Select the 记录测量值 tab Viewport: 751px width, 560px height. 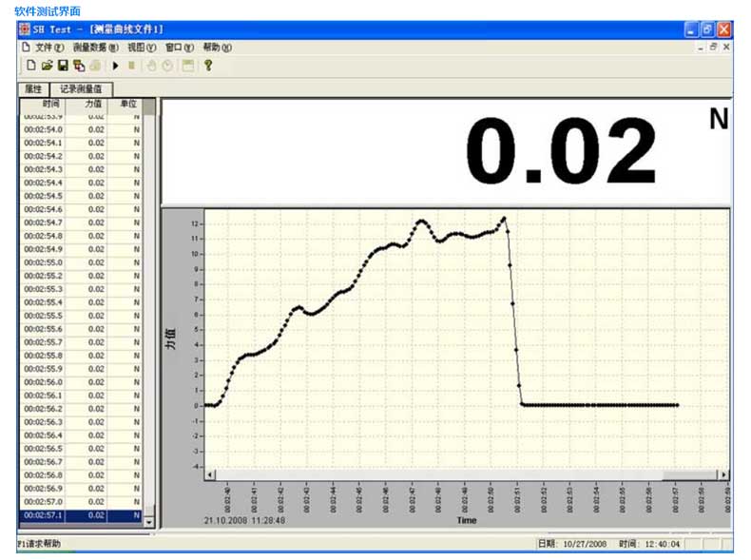[82, 88]
